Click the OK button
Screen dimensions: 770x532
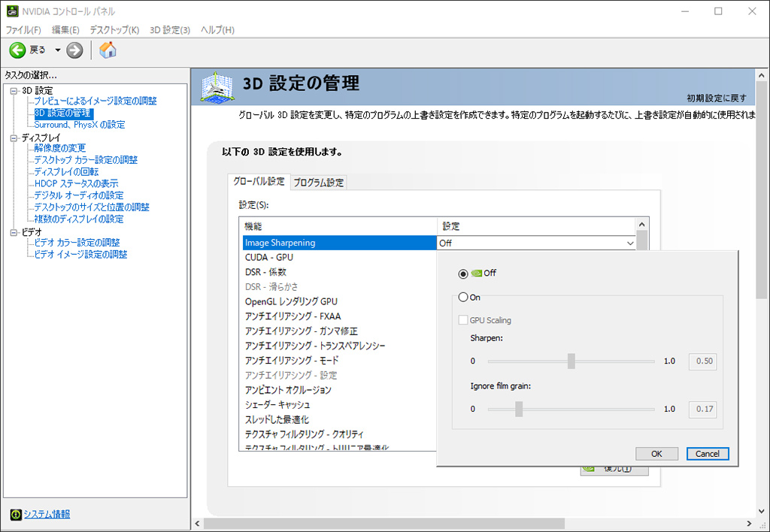pyautogui.click(x=656, y=454)
